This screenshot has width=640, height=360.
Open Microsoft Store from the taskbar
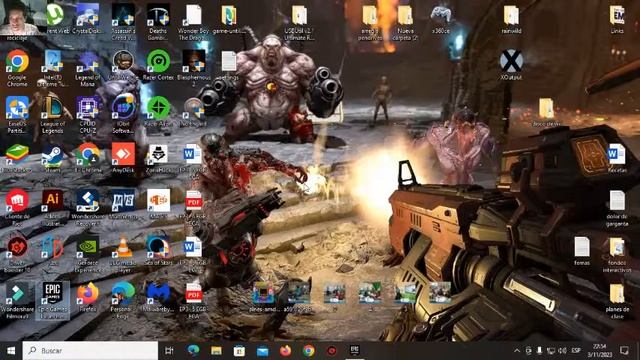click(240, 351)
